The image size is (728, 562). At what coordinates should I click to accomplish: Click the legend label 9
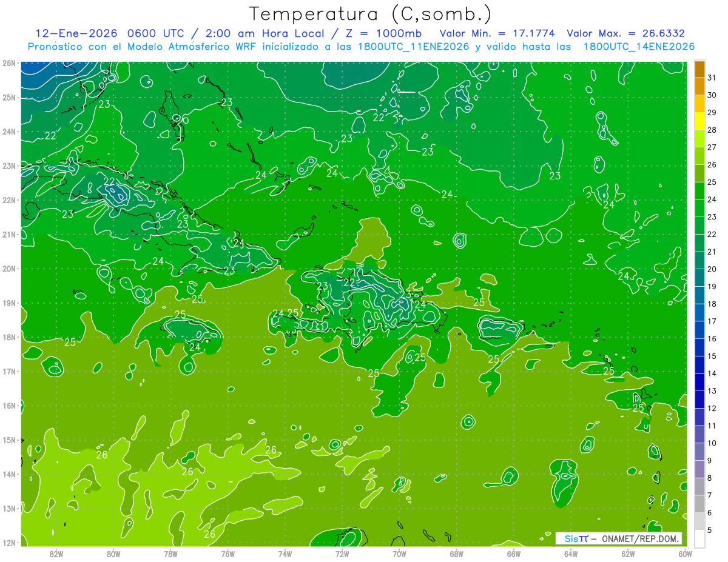pyautogui.click(x=710, y=461)
